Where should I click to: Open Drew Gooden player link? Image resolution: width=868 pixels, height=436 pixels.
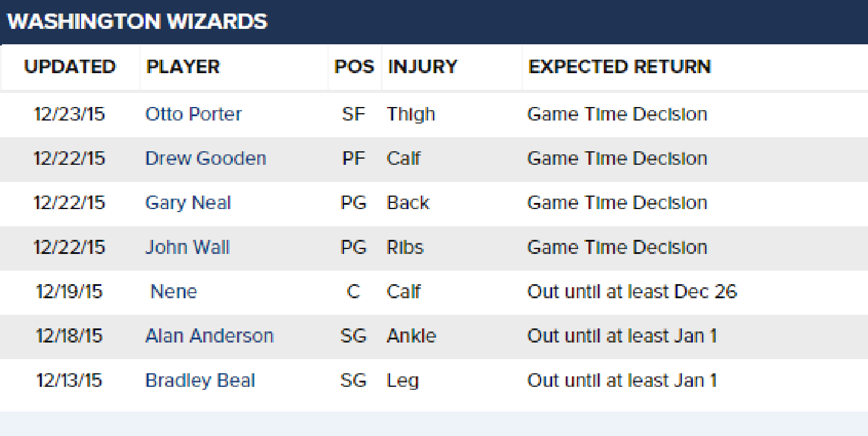(x=206, y=159)
